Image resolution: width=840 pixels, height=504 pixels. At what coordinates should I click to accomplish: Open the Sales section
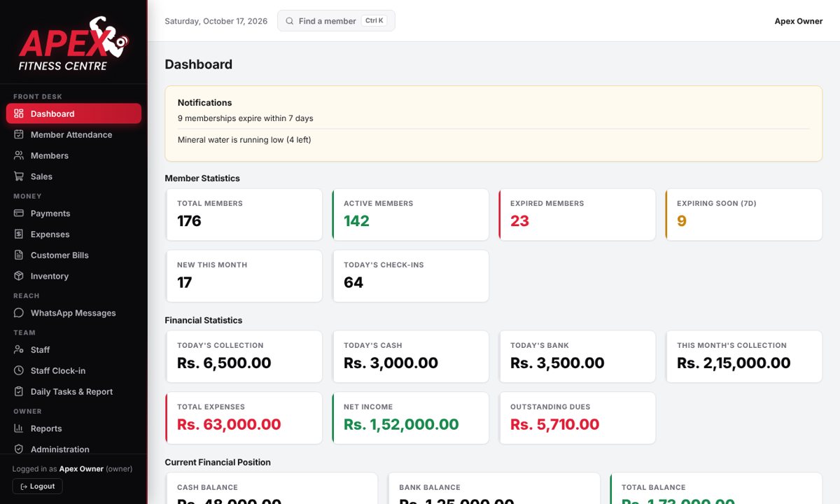coord(73,176)
